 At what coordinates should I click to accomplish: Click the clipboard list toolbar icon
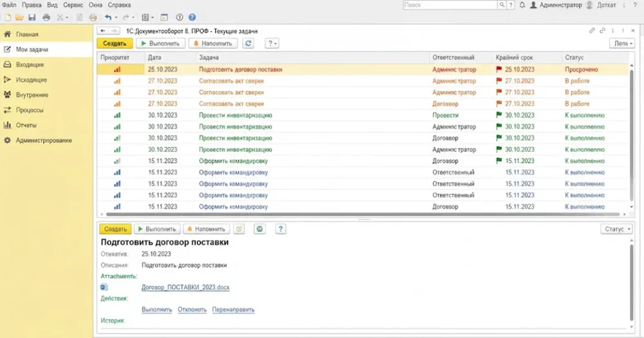coord(145,17)
